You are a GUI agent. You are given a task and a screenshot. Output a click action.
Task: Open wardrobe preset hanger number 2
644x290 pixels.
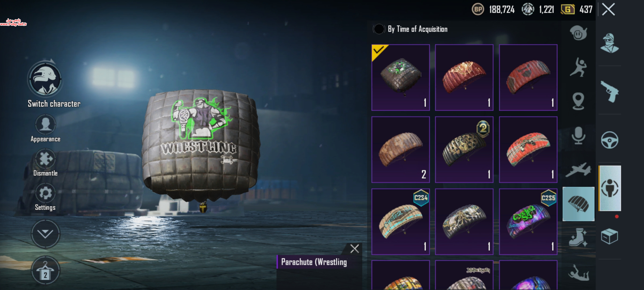[x=45, y=270]
